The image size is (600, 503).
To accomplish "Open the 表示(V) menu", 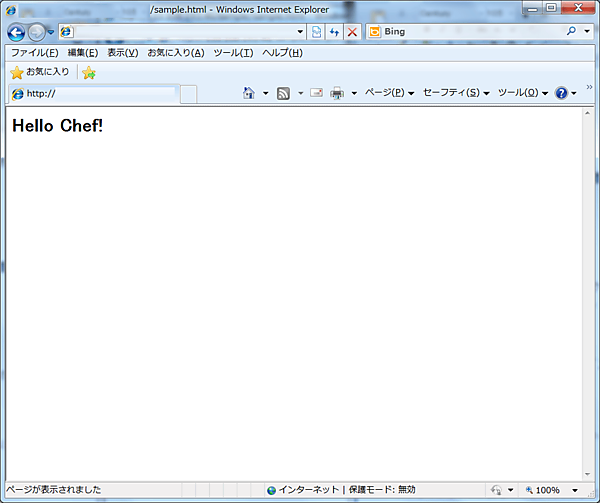I will [122, 53].
